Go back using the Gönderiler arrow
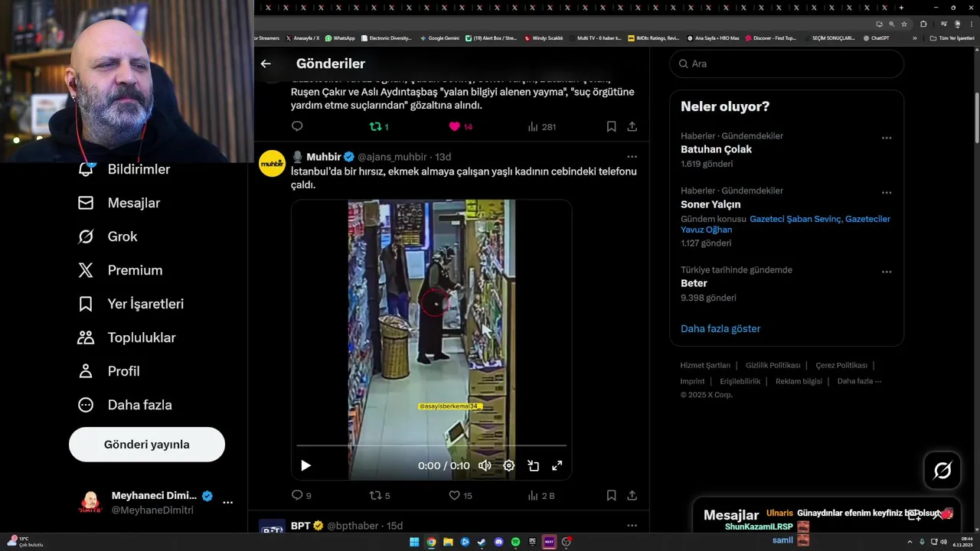This screenshot has width=980, height=551. (266, 64)
